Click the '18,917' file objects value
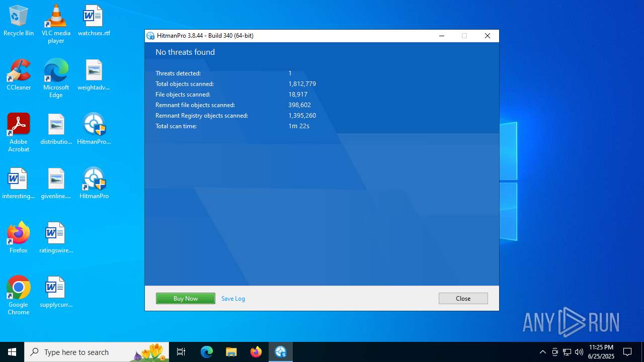 tap(298, 95)
